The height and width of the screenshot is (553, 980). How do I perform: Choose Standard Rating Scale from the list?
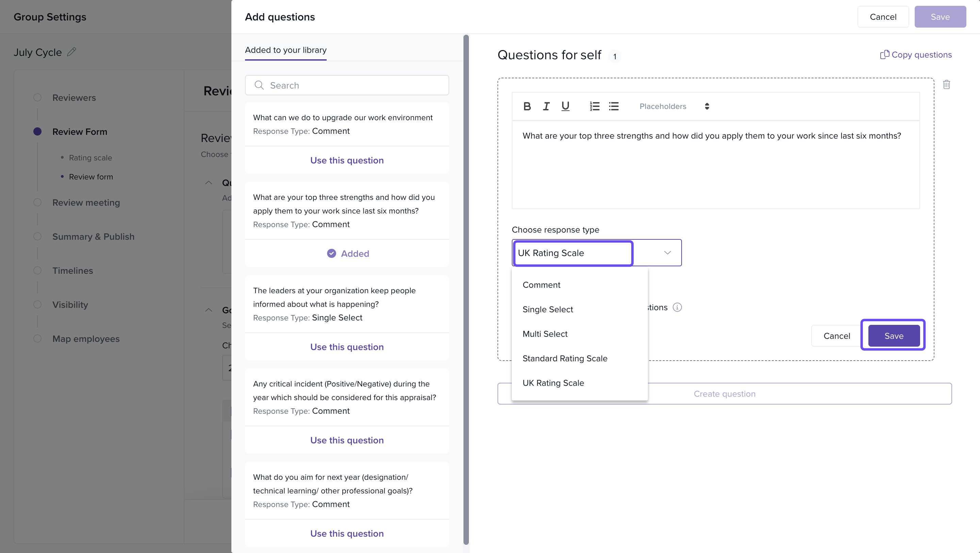565,358
